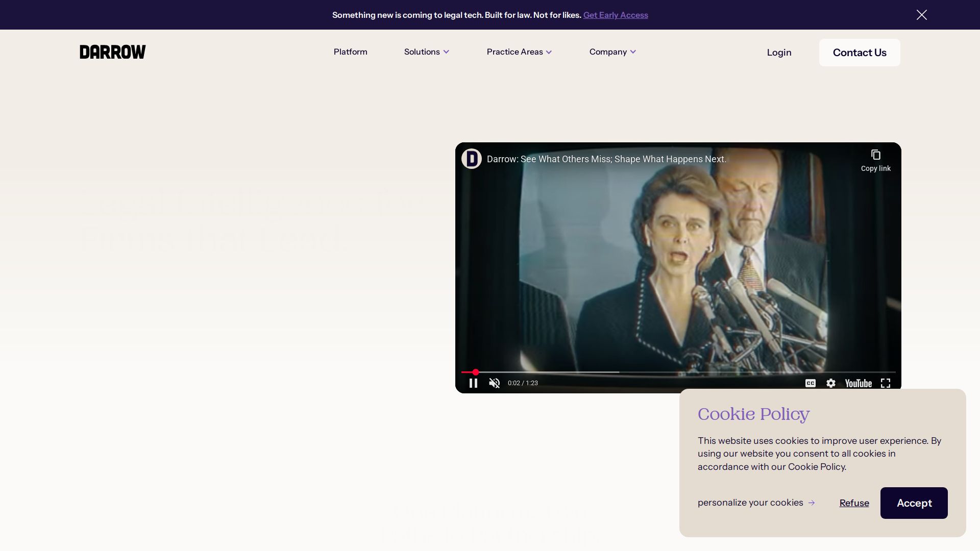
Task: Click the YouTube logo in player
Action: [858, 383]
